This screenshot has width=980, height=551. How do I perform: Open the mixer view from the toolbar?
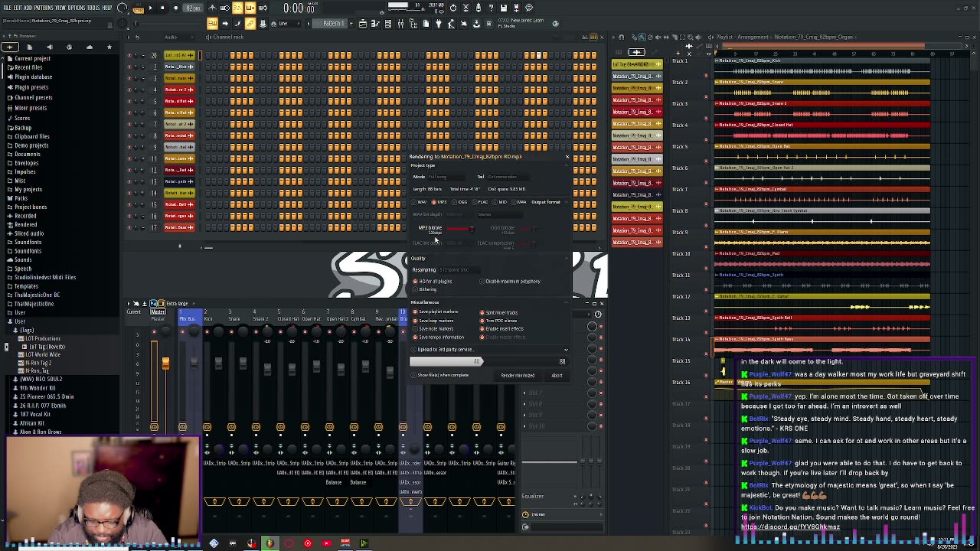pyautogui.click(x=400, y=24)
